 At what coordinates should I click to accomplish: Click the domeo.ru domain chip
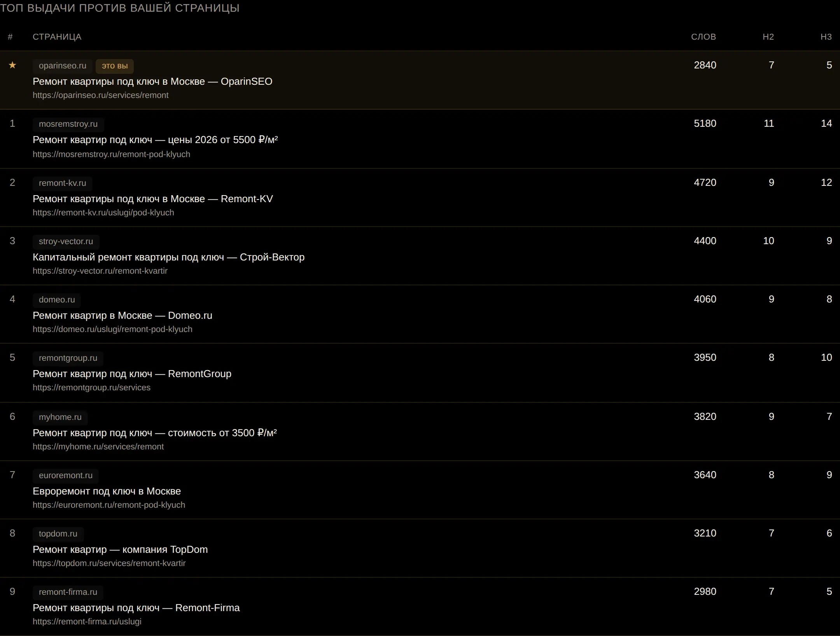coord(57,300)
